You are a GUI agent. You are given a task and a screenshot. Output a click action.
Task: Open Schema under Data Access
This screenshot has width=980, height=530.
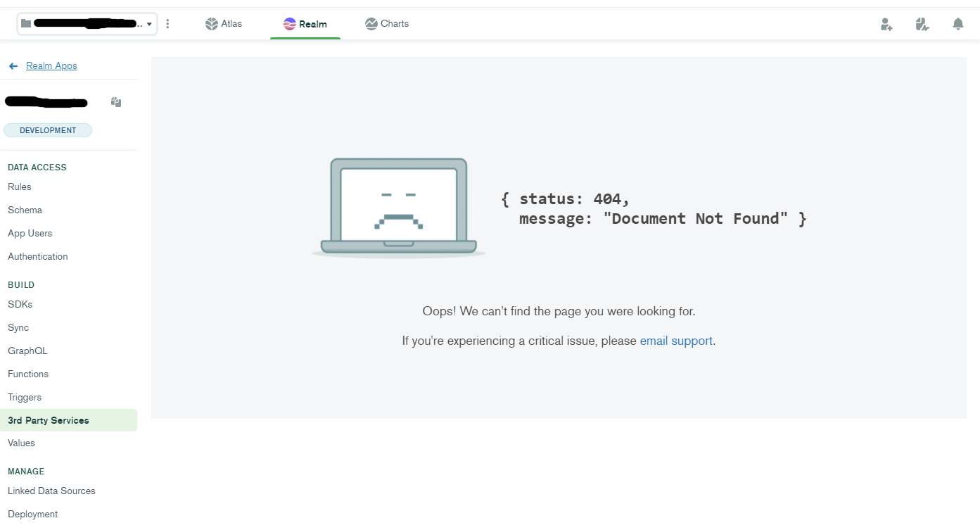(x=25, y=210)
